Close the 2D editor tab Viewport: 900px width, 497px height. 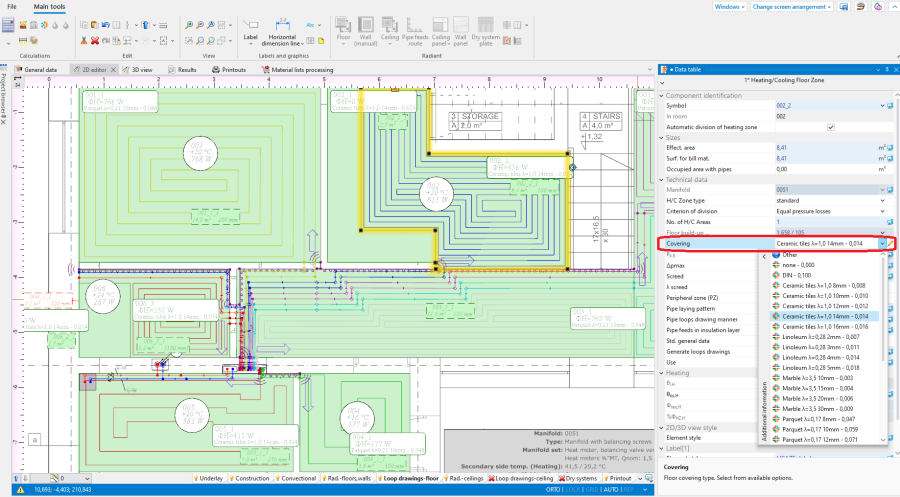pyautogui.click(x=113, y=69)
